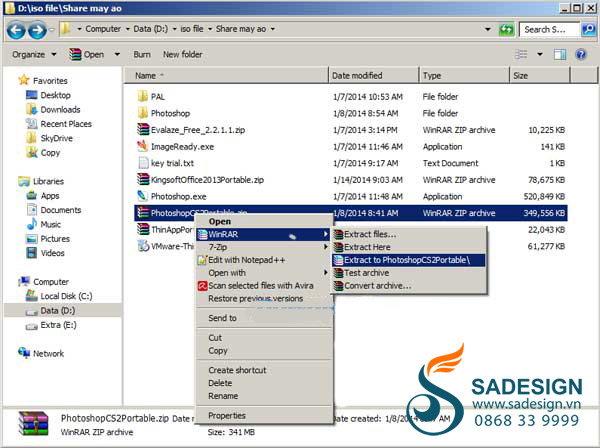Image resolution: width=600 pixels, height=448 pixels.
Task: Toggle the preview pane icon
Action: pos(560,54)
